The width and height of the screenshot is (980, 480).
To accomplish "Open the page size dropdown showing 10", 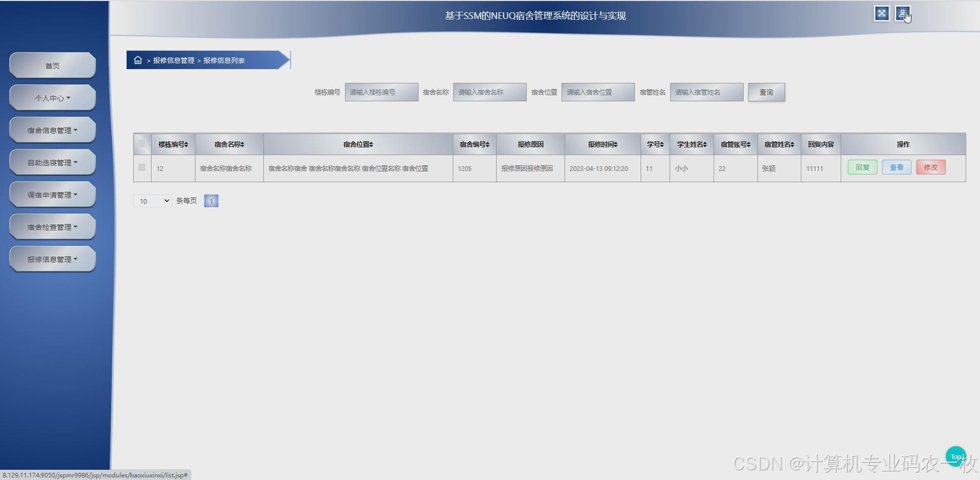I will [152, 201].
